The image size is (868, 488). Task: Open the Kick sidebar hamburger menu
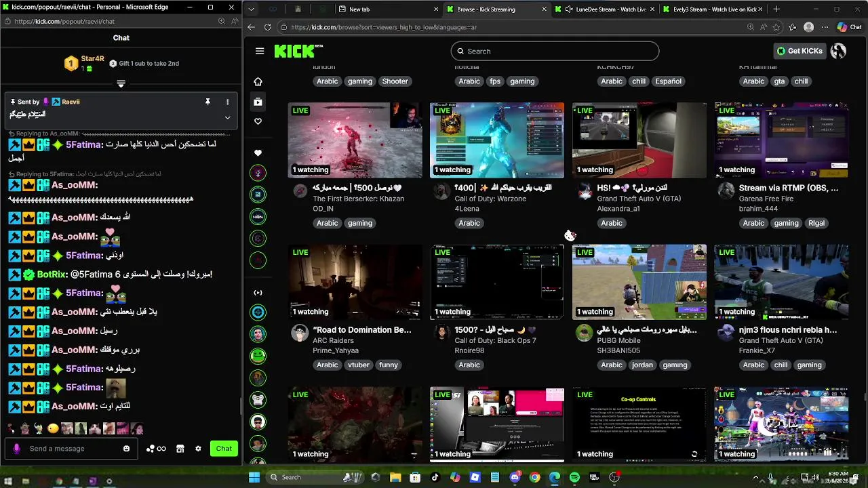260,51
